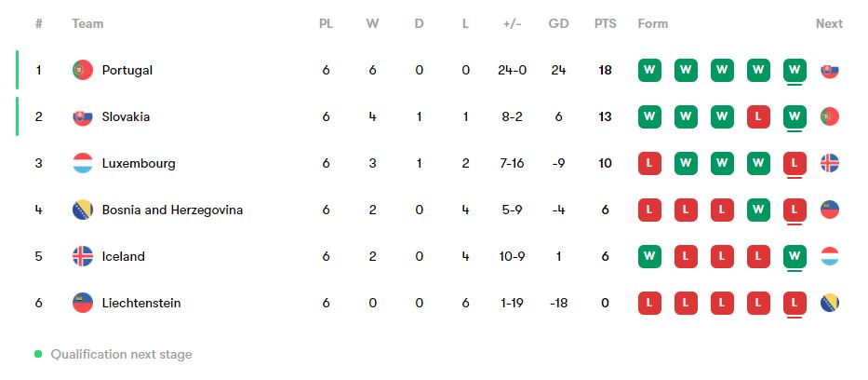Open Liechtenstein's next opponent Bosnia flag
Screen dimensions: 868x380
click(829, 303)
